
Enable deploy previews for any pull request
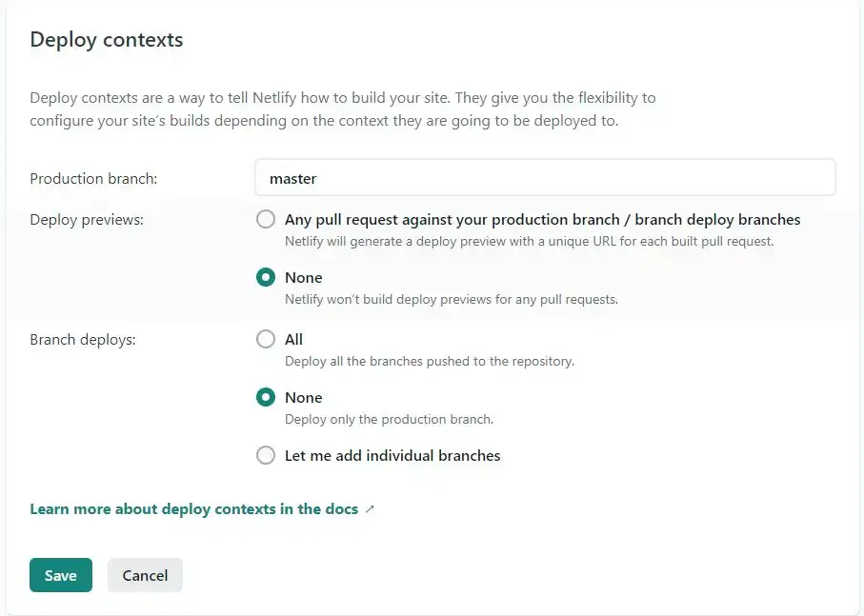[x=266, y=219]
